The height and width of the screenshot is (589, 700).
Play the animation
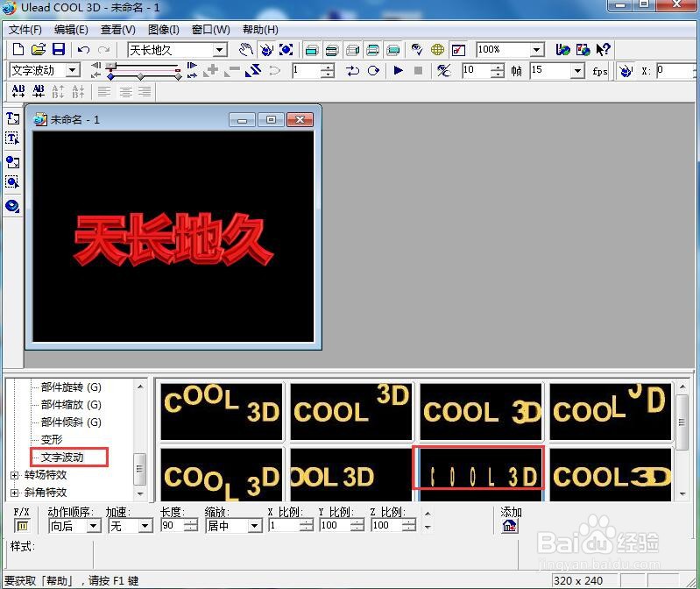398,70
